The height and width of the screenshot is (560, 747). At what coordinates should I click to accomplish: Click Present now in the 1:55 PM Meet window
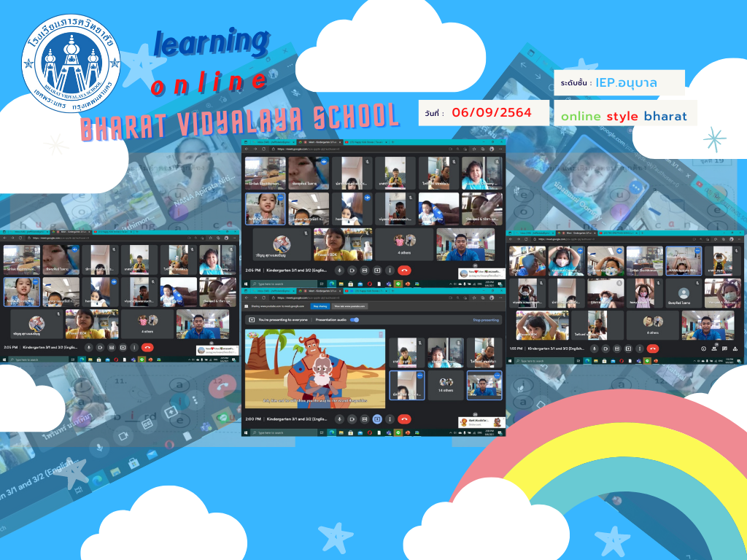(628, 349)
